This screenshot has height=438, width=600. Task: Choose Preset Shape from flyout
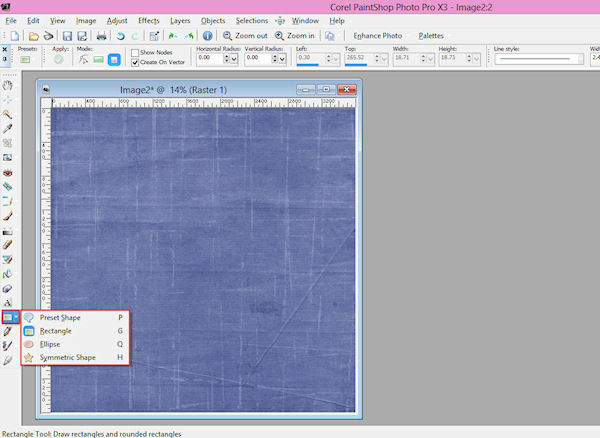[75, 318]
